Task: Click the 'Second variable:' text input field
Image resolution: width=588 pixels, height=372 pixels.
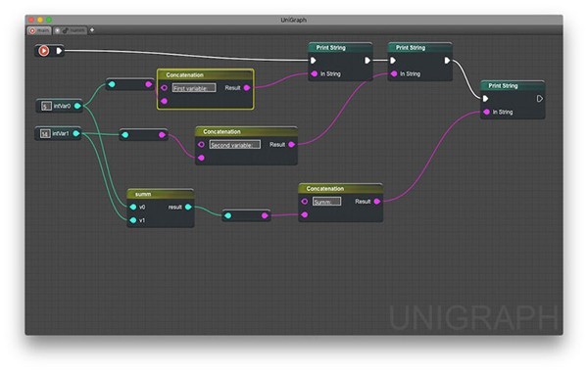Action: [x=235, y=145]
